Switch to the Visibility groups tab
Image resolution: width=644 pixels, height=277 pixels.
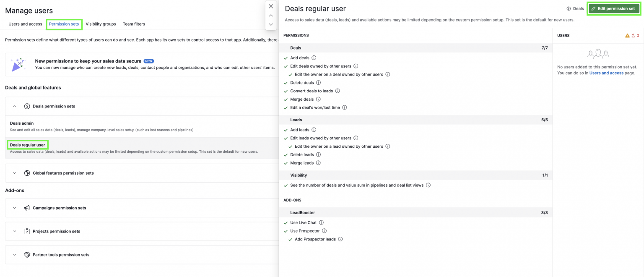click(x=101, y=24)
